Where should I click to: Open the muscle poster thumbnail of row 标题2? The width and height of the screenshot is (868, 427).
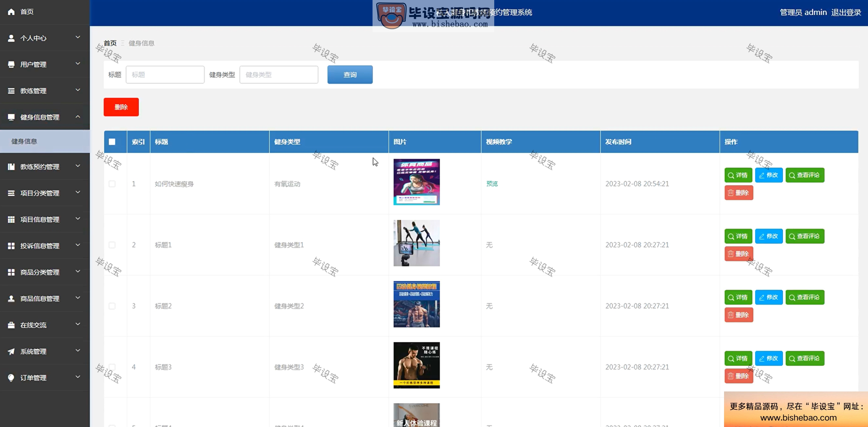click(x=416, y=304)
